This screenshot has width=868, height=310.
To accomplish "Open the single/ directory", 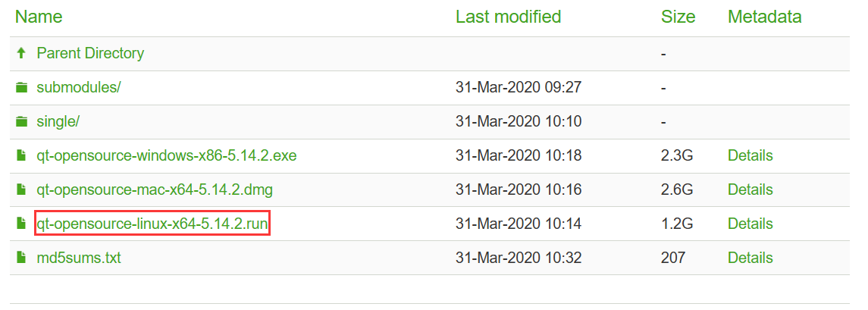I will pos(58,121).
